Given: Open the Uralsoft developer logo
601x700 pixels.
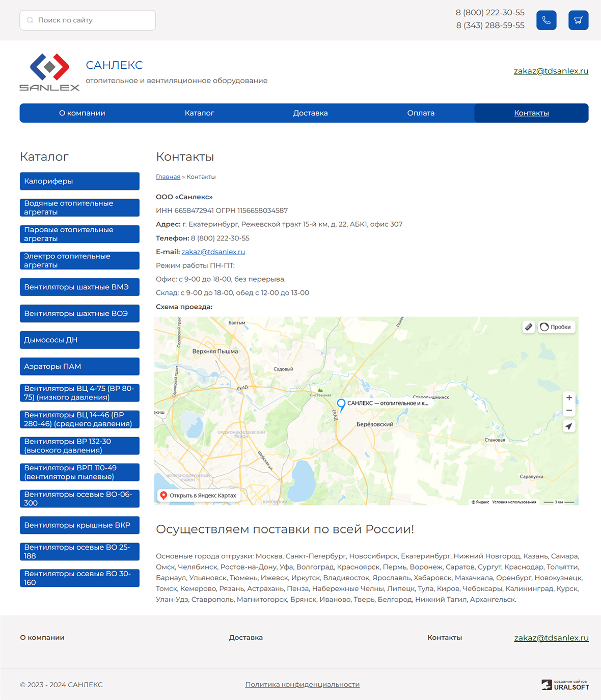Looking at the screenshot, I should coord(565,685).
